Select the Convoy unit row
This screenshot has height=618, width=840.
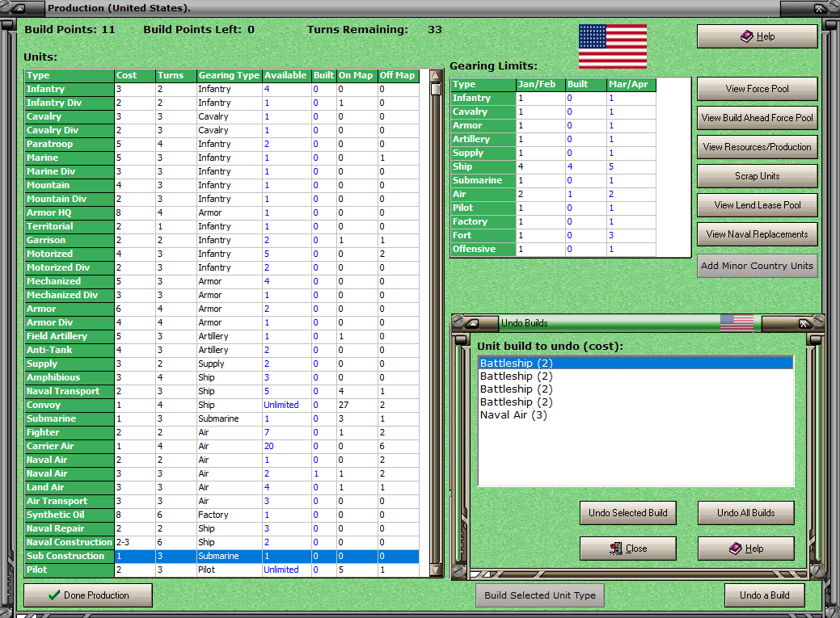[x=222, y=405]
